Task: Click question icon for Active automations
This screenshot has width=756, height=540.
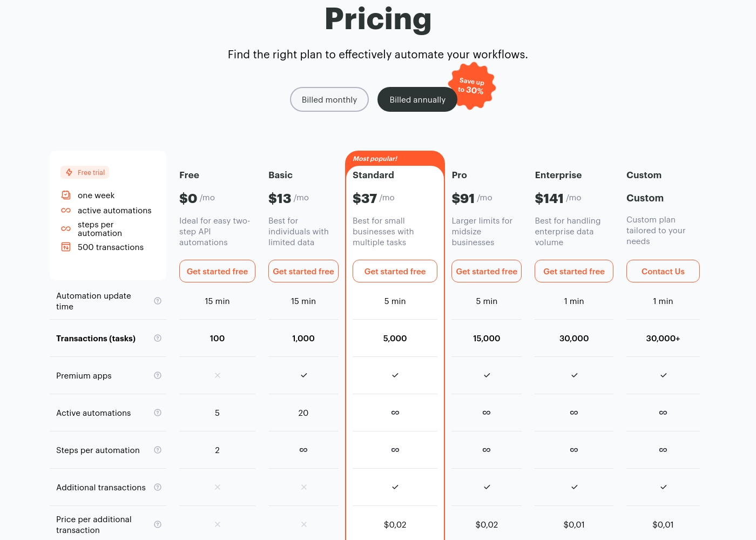Action: 158,413
